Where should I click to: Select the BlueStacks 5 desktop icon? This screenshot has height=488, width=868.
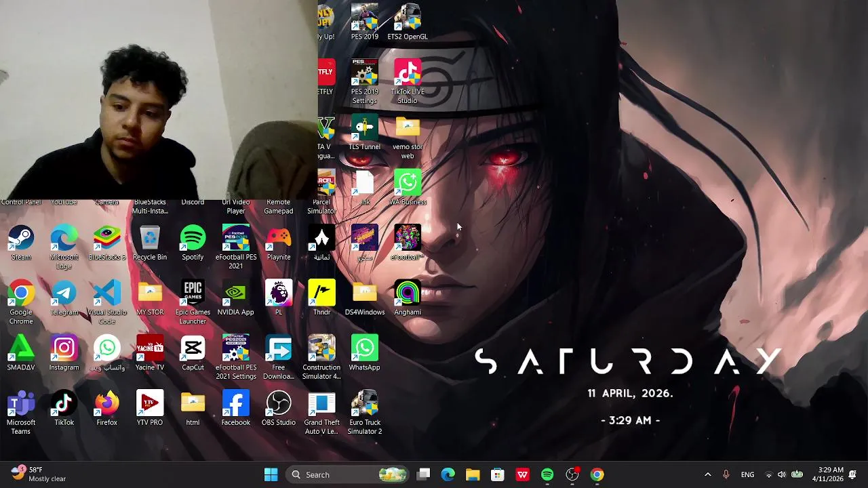pos(107,244)
